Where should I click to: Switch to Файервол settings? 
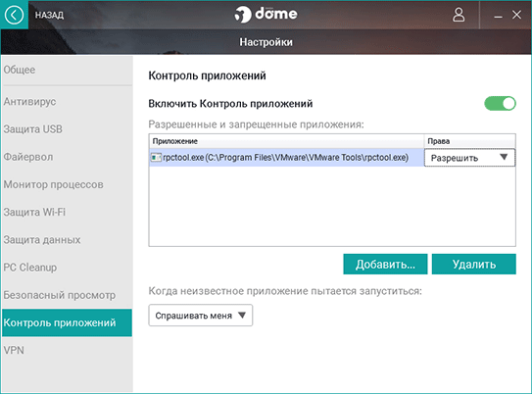click(x=28, y=157)
